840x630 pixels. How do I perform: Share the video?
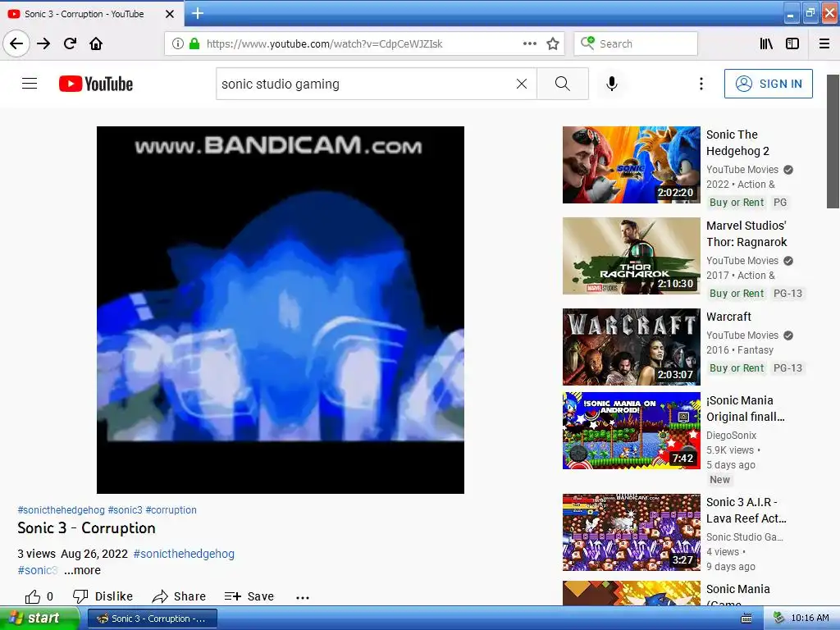pyautogui.click(x=179, y=596)
